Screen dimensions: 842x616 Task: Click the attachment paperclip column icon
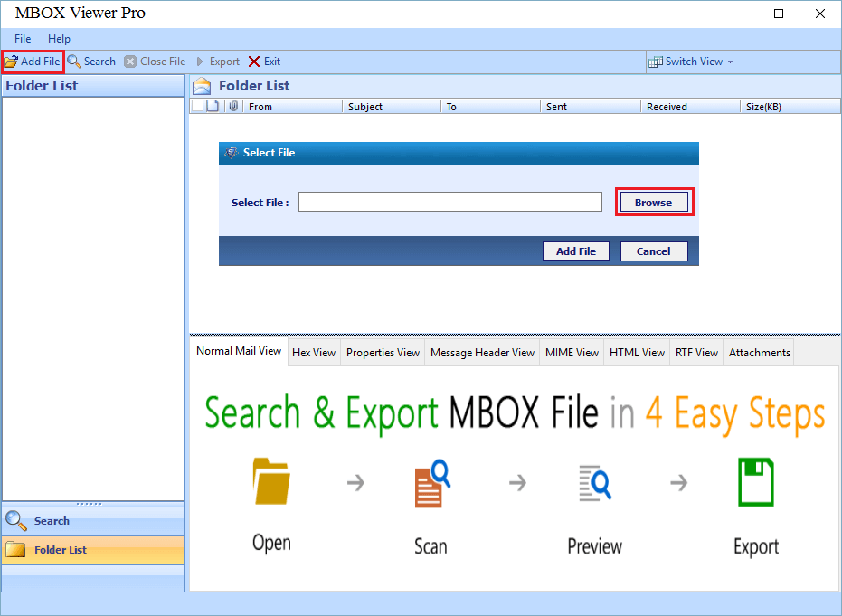233,107
